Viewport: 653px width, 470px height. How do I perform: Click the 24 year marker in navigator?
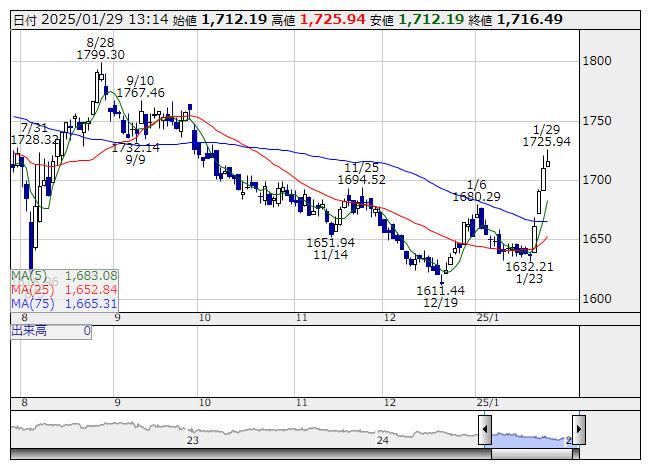coord(383,440)
